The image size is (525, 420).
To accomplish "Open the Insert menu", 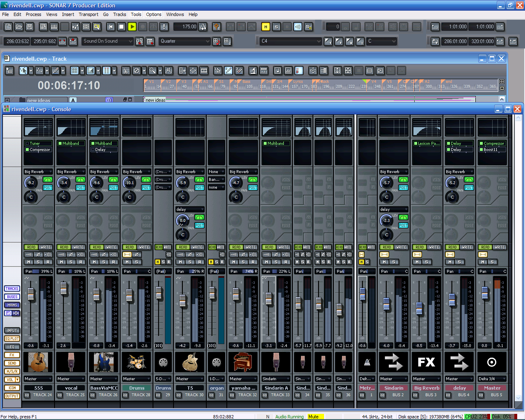I will pos(68,14).
